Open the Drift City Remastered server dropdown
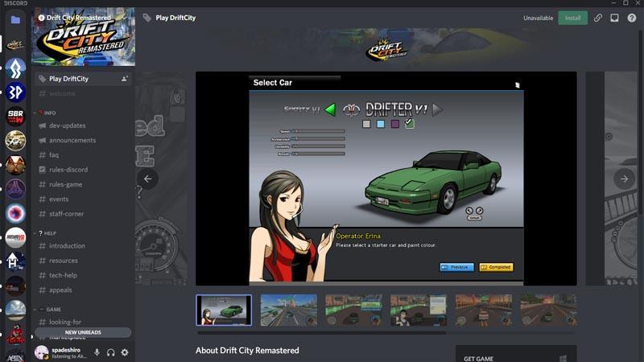 [125, 18]
